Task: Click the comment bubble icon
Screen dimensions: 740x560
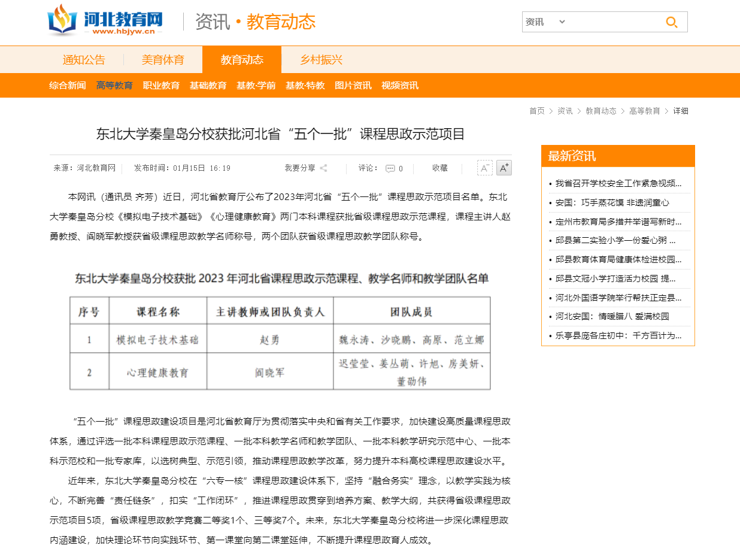Action: click(x=390, y=168)
